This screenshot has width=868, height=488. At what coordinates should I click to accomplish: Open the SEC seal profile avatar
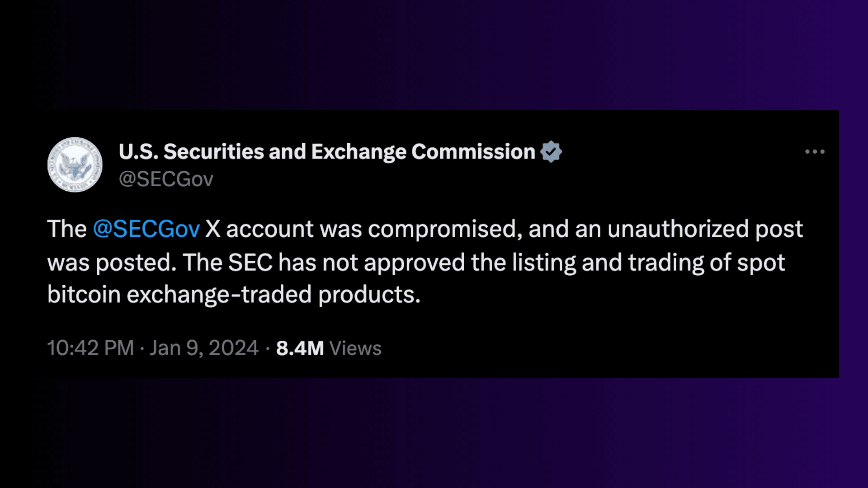pyautogui.click(x=75, y=165)
